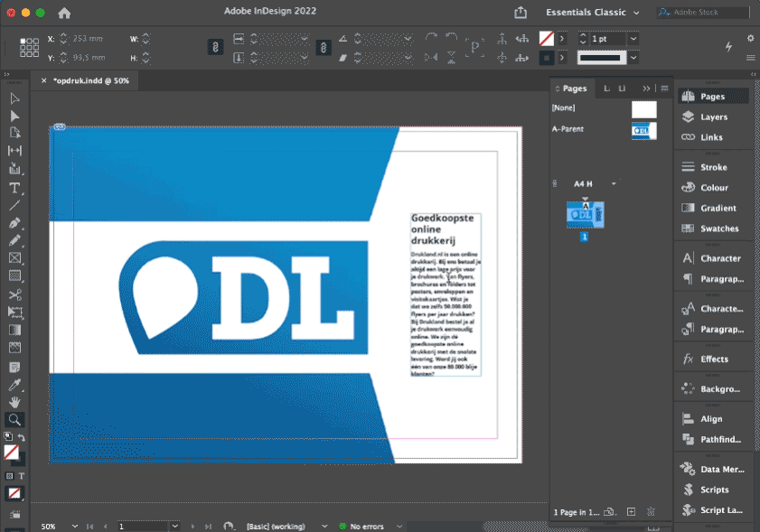Open the Character panel
Viewport: 760px width, 532px height.
point(712,258)
